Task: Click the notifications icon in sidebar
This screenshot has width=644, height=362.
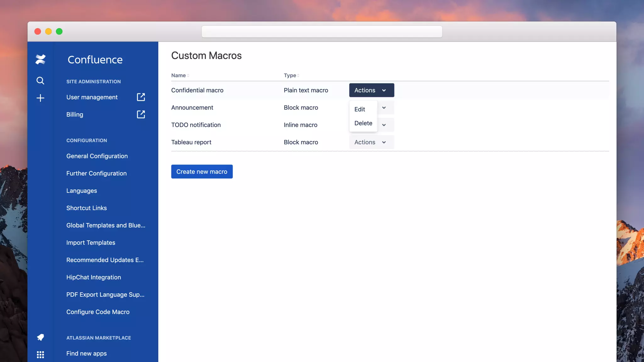Action: coord(40,337)
